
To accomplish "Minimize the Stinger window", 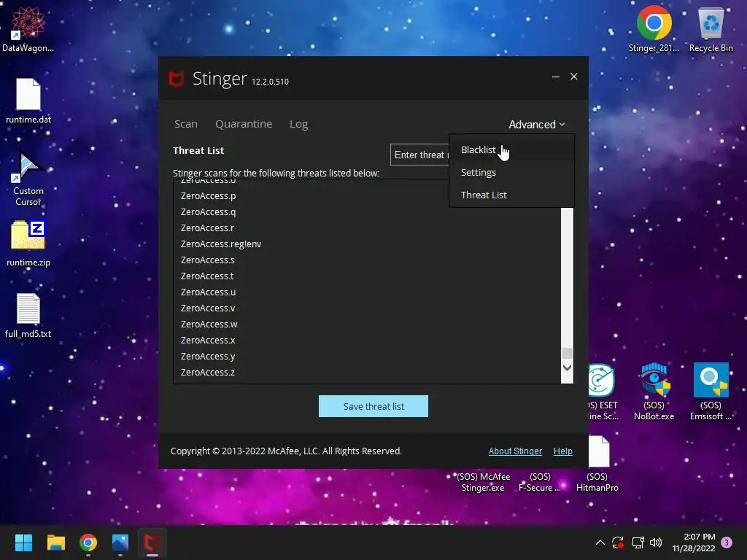I will tap(555, 77).
